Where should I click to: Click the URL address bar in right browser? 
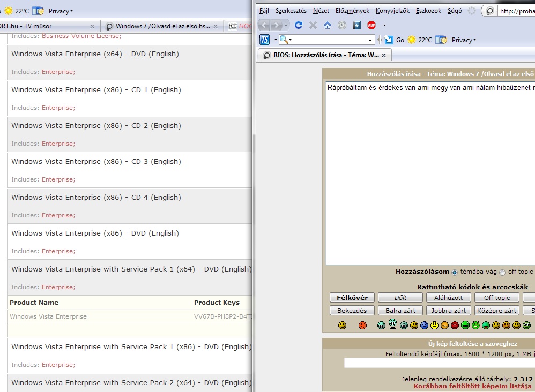tap(517, 11)
